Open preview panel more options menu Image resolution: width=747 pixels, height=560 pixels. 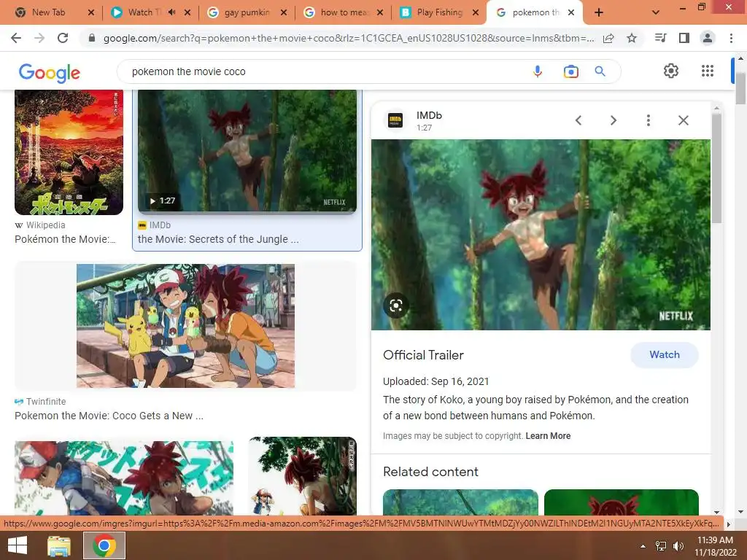[x=648, y=120]
